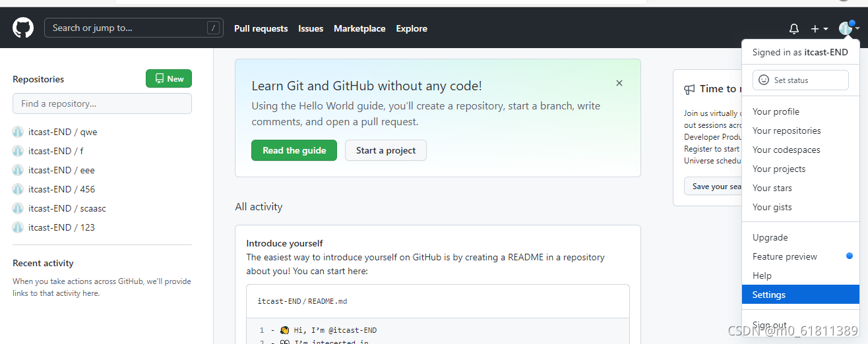Screen dimensions: 868x344
Task: Focus the Find a repository field
Action: click(102, 103)
